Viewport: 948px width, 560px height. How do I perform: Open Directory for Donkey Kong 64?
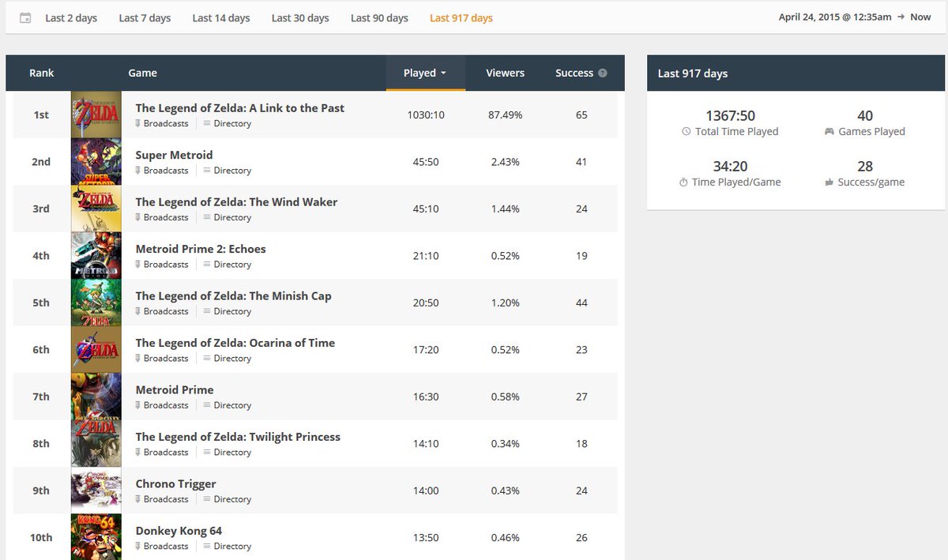point(227,547)
